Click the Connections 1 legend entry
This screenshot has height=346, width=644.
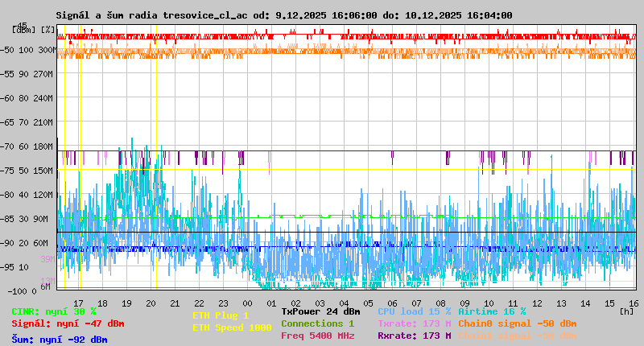tap(317, 323)
